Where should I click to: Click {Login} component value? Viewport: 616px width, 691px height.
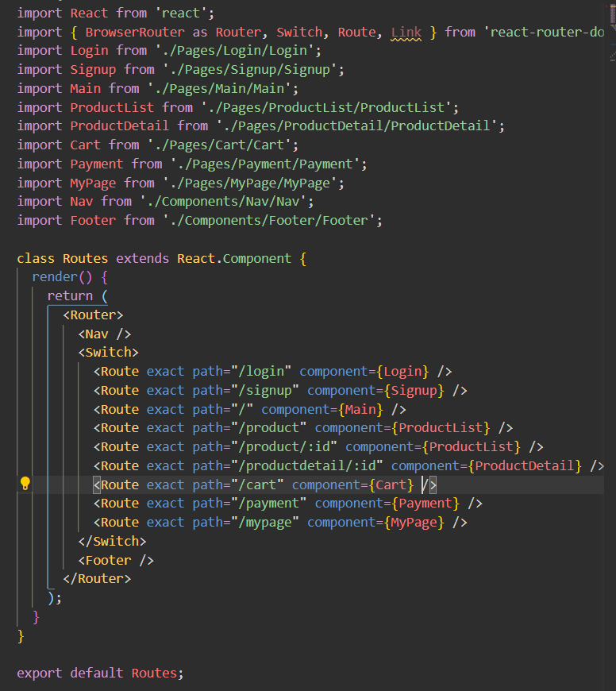pyautogui.click(x=402, y=372)
